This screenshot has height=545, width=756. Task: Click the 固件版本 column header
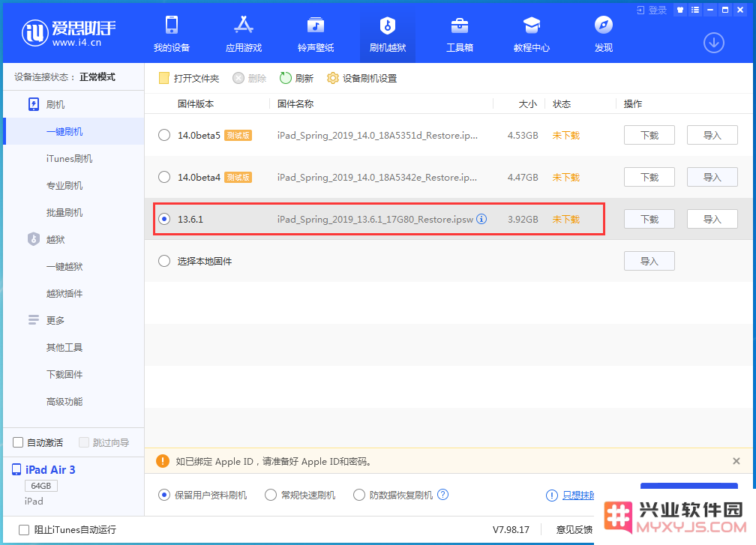coord(196,103)
